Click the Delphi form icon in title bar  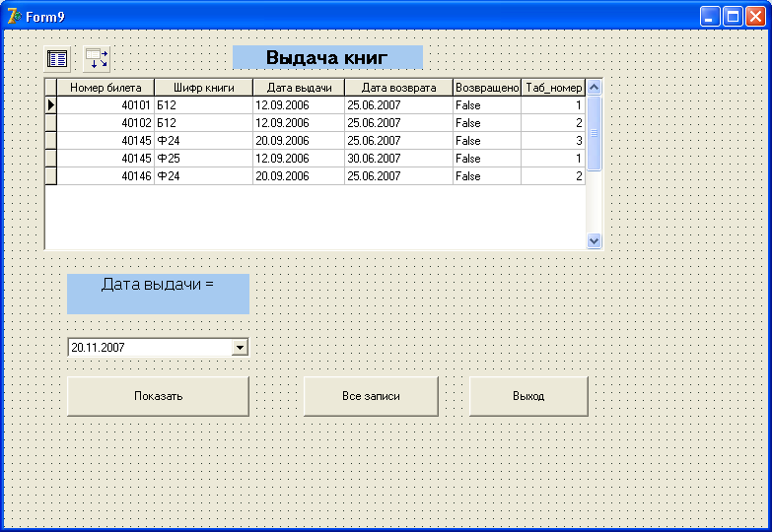(14, 17)
